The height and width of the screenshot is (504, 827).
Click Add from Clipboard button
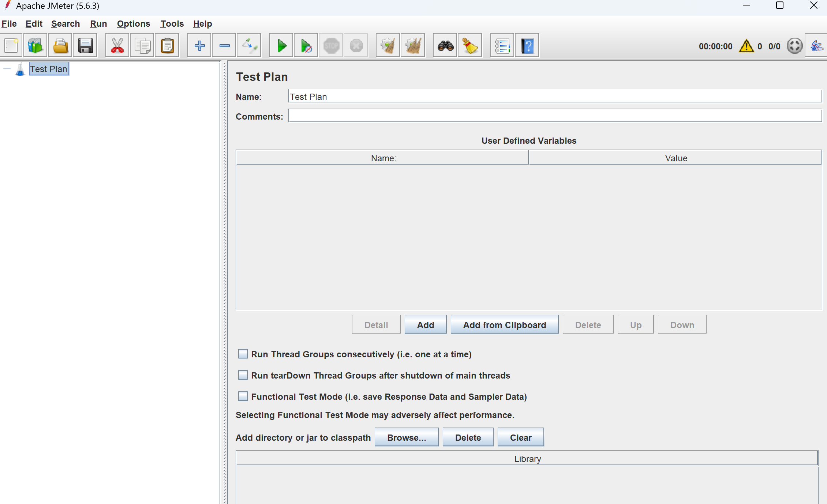(505, 325)
